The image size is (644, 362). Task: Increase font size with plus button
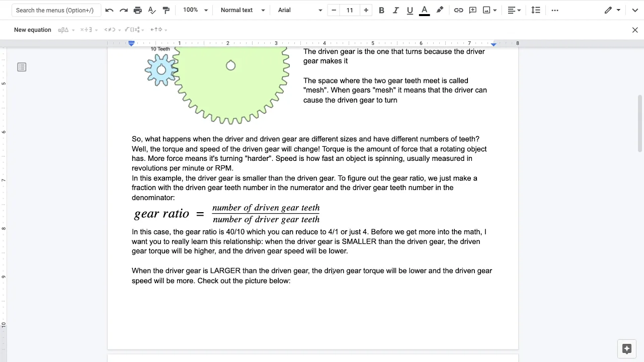pyautogui.click(x=366, y=10)
